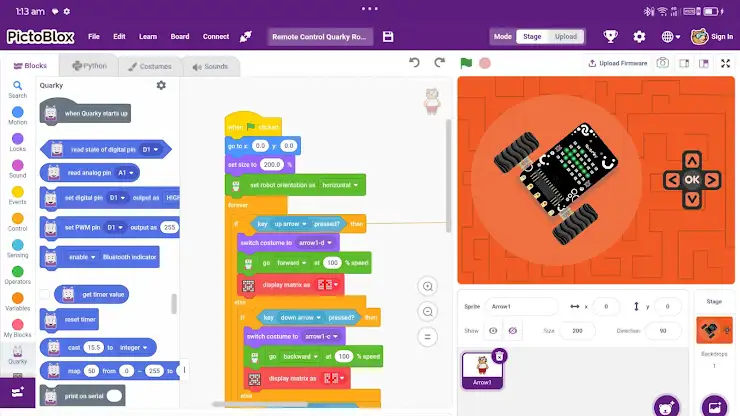
Task: Select the stage backdrop thumbnail
Action: (714, 330)
